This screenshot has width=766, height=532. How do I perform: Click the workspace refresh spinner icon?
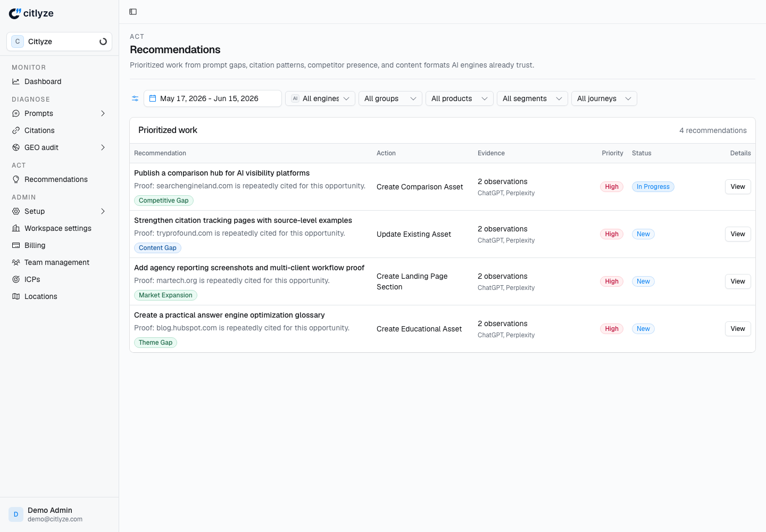103,41
